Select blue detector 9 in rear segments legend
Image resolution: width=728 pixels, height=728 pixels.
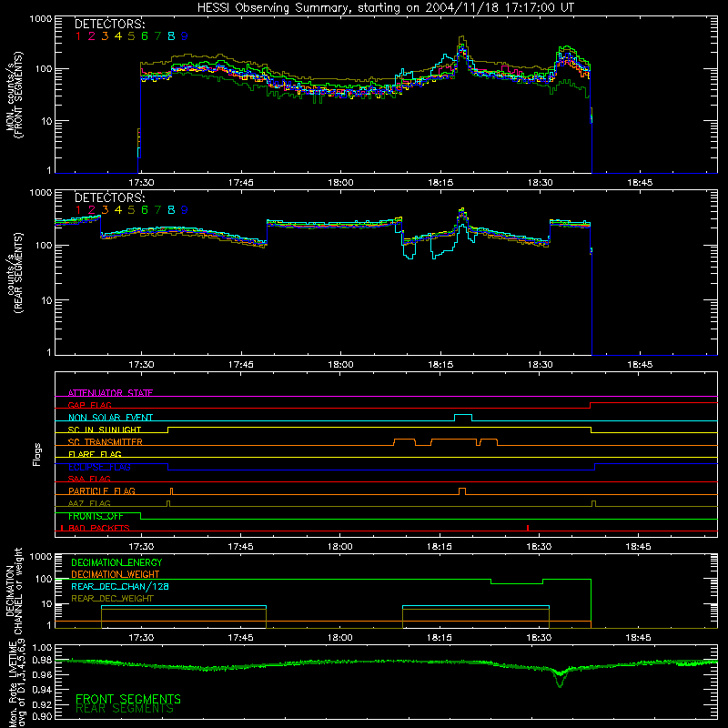coord(185,210)
